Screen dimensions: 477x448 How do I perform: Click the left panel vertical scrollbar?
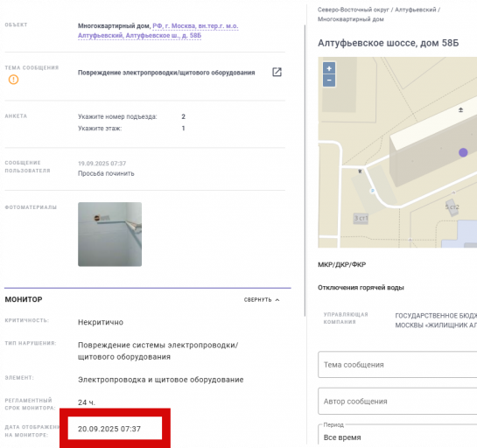point(305,171)
